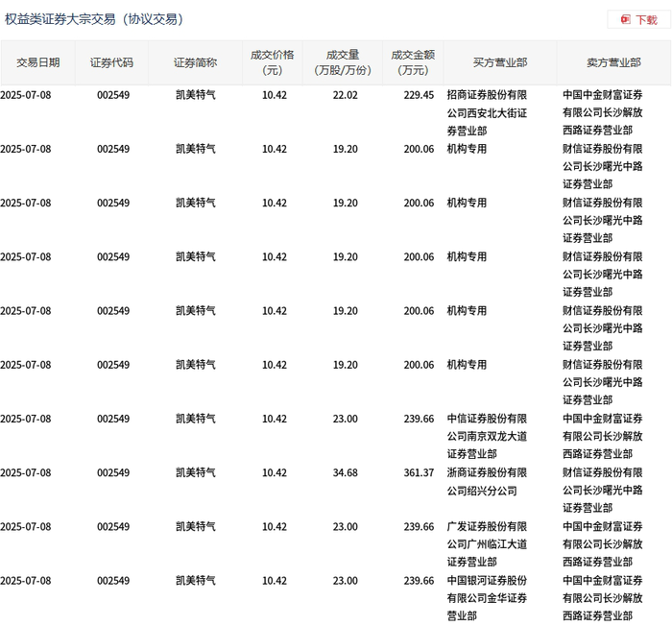Click buyer 浙商证券股份有限公司绍兴分公司

pyautogui.click(x=487, y=482)
